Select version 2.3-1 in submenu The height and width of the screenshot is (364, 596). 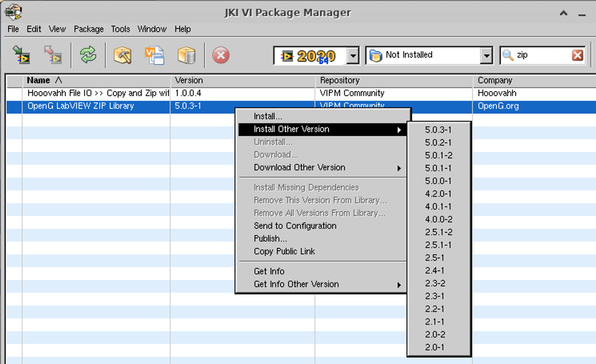coord(438,296)
